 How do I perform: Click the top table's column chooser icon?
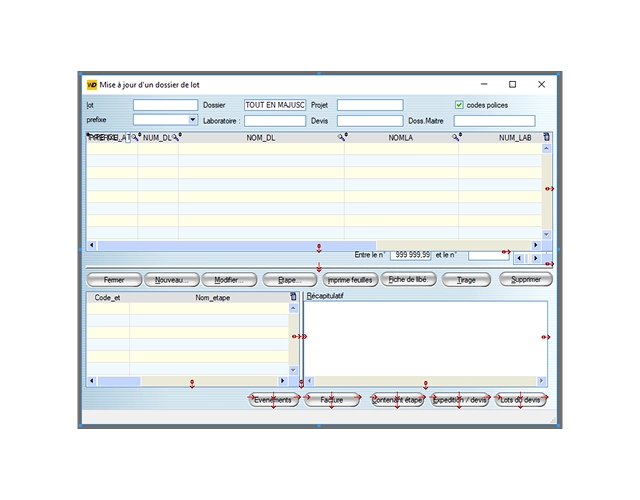pyautogui.click(x=546, y=136)
